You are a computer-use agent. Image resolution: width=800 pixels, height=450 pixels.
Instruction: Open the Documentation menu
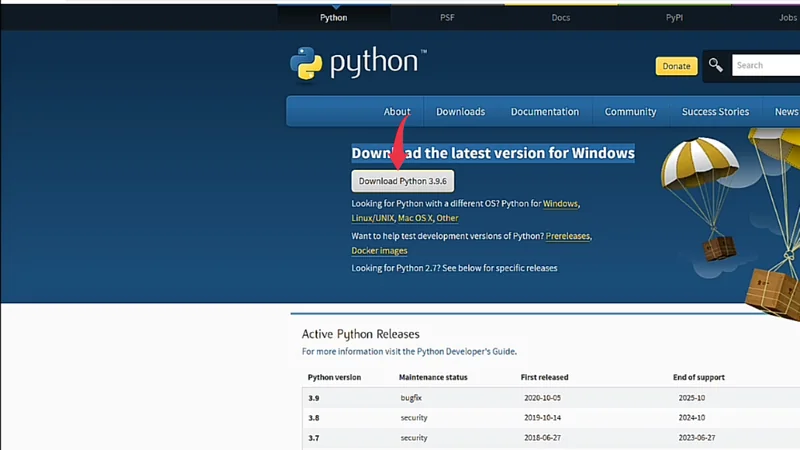(x=544, y=112)
